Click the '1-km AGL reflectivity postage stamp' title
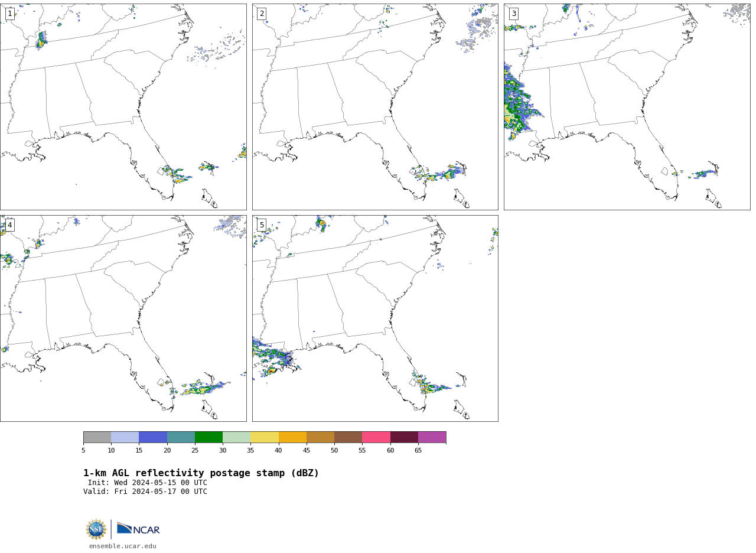The width and height of the screenshot is (756, 553). [201, 473]
